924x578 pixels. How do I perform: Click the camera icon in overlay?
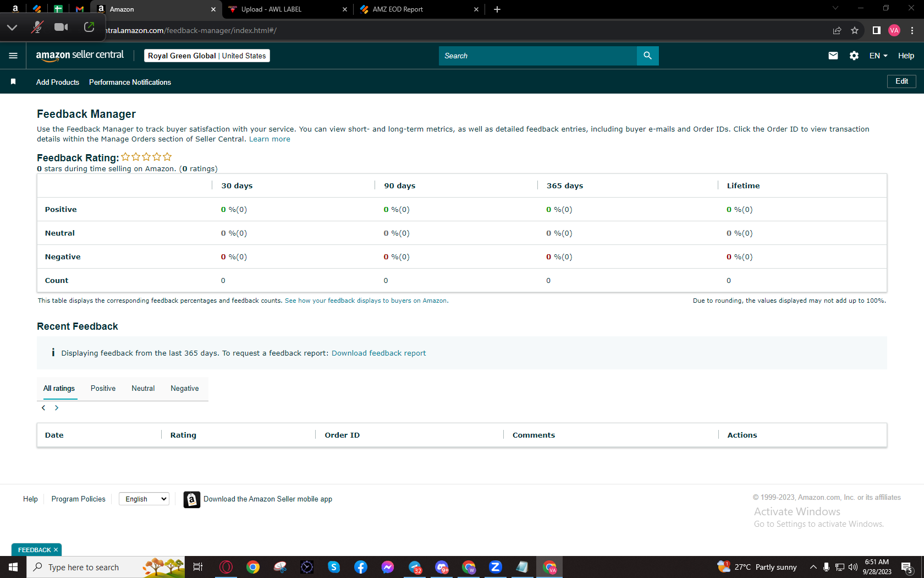pos(61,27)
